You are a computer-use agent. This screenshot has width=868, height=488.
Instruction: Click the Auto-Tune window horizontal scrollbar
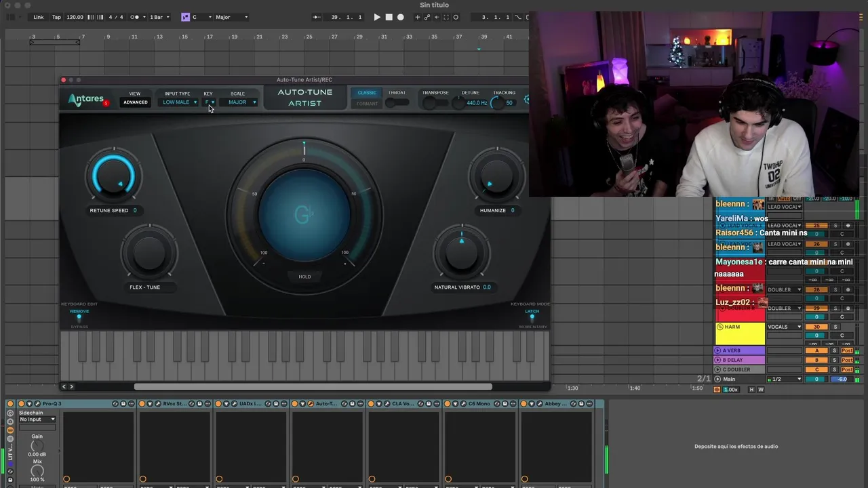(313, 386)
